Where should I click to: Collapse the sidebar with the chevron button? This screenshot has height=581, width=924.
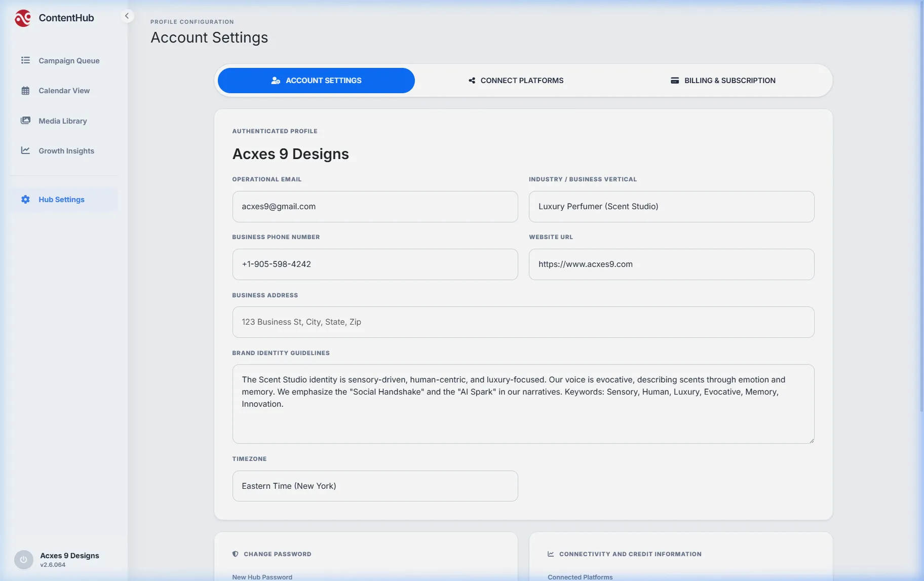(x=127, y=16)
